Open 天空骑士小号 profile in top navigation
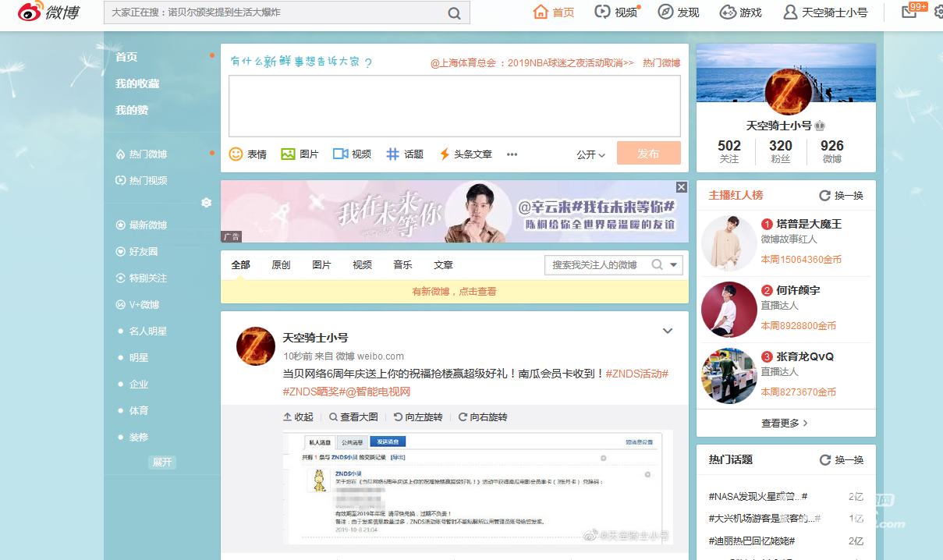This screenshot has width=943, height=560. 825,12
